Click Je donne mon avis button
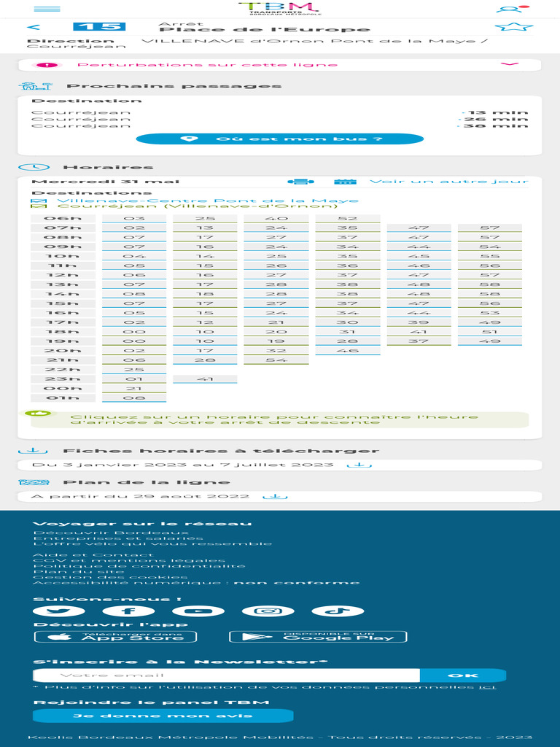560x747 pixels. point(163,716)
